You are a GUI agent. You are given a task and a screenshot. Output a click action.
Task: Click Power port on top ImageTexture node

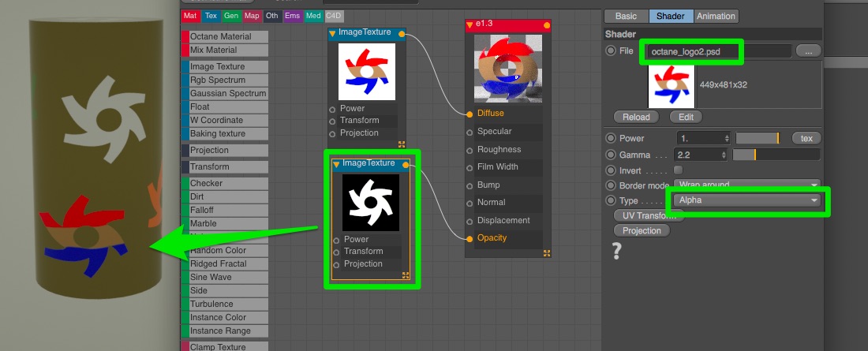click(x=333, y=109)
